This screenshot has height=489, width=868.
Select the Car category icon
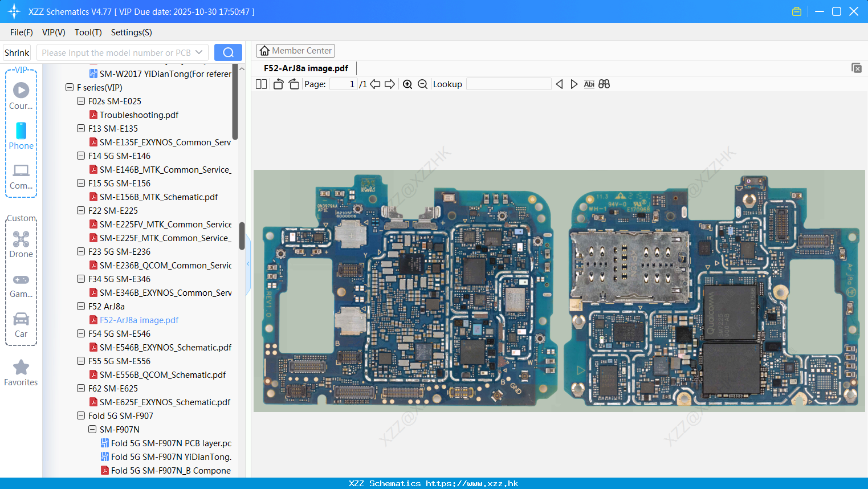click(21, 325)
